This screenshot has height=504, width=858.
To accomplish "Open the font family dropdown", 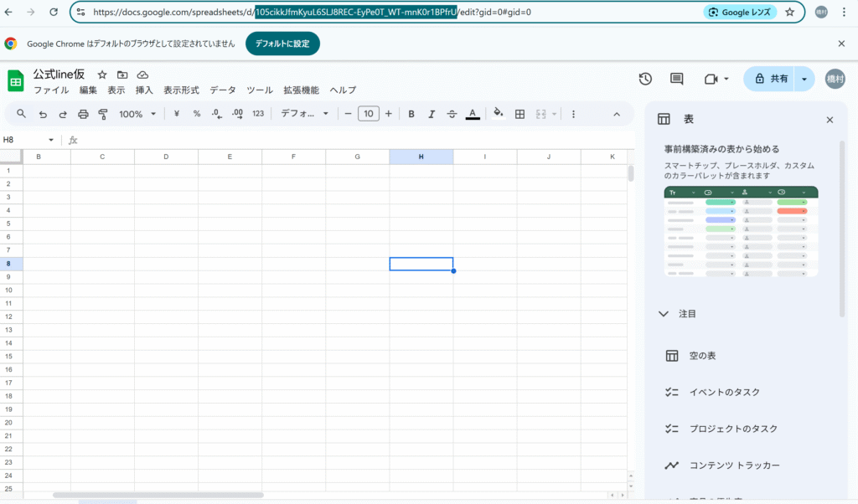I will [x=304, y=114].
